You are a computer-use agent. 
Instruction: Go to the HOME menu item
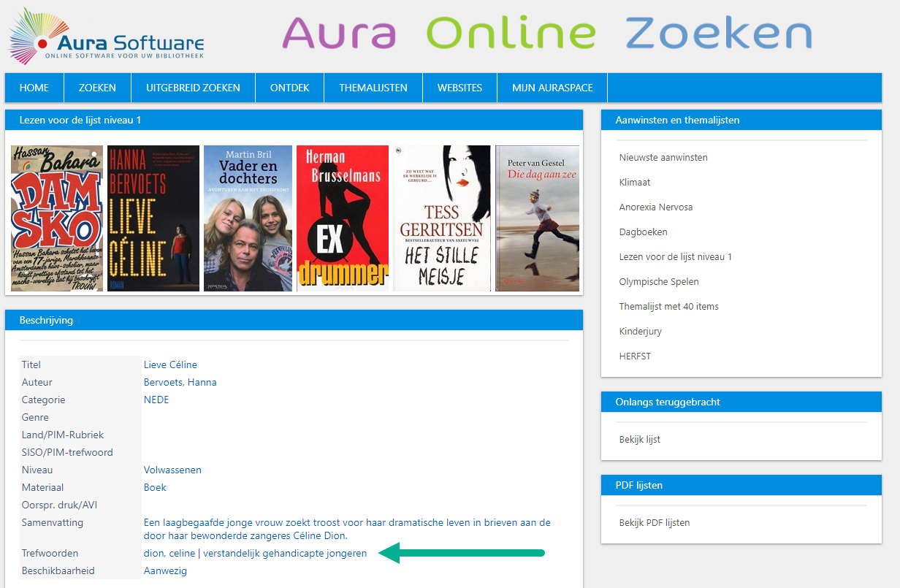click(x=34, y=88)
